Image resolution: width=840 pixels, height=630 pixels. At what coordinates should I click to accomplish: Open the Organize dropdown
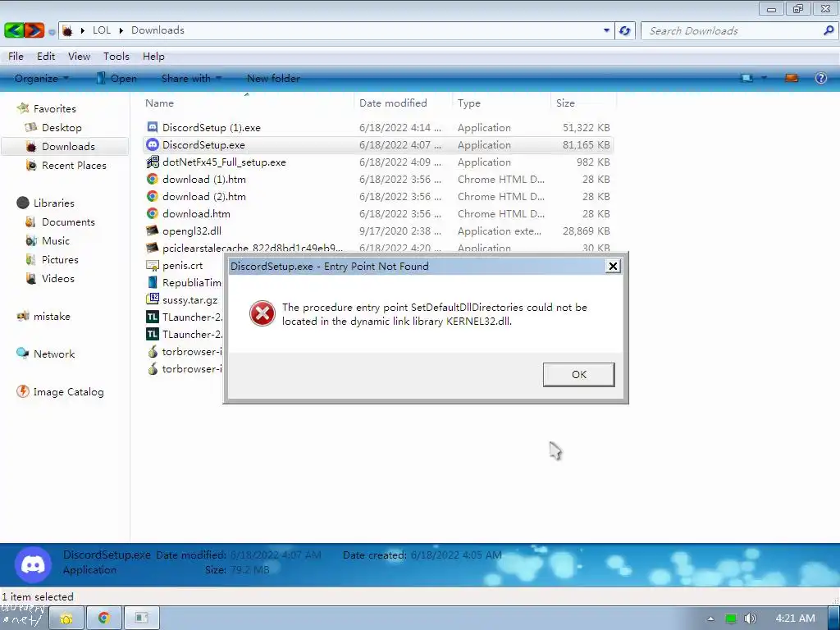pos(42,78)
